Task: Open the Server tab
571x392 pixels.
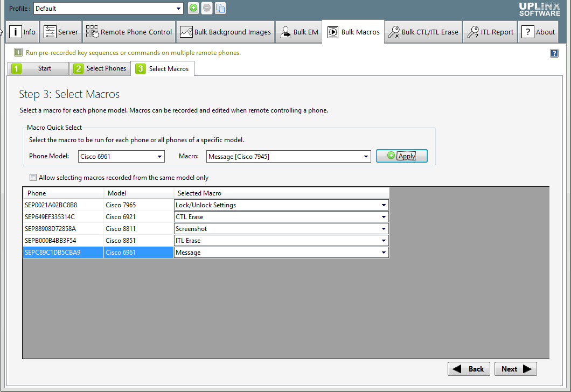Action: pos(61,32)
